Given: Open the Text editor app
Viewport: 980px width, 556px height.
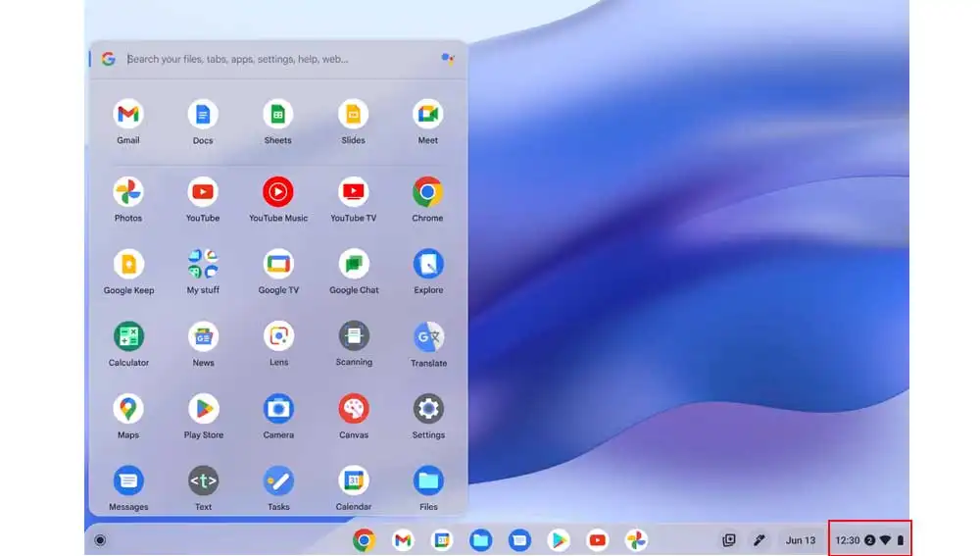Looking at the screenshot, I should [203, 480].
